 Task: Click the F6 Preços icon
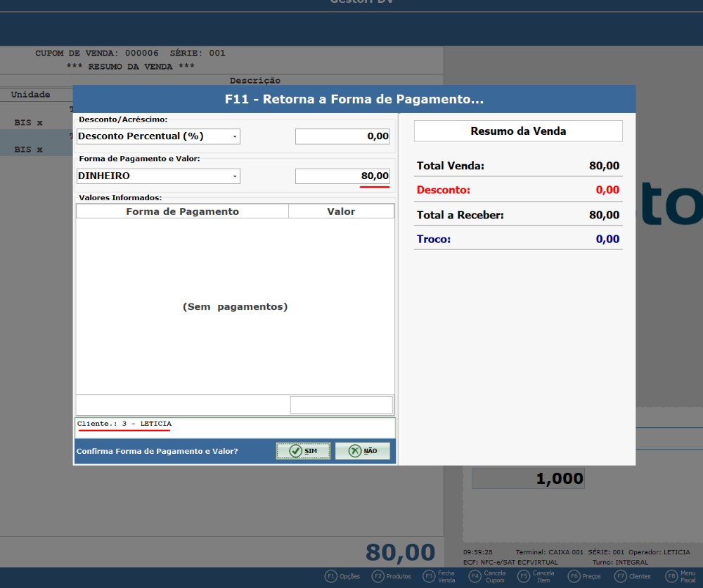click(574, 576)
